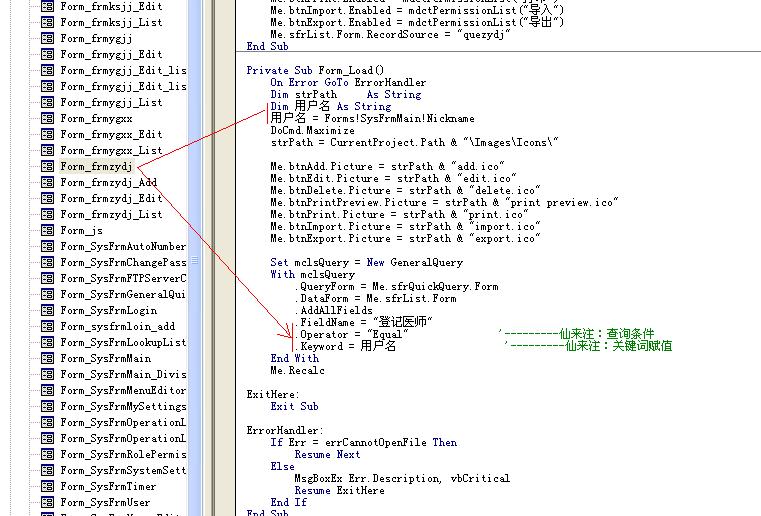Open Form_SysFrmMenuEditor from the project list

click(122, 390)
